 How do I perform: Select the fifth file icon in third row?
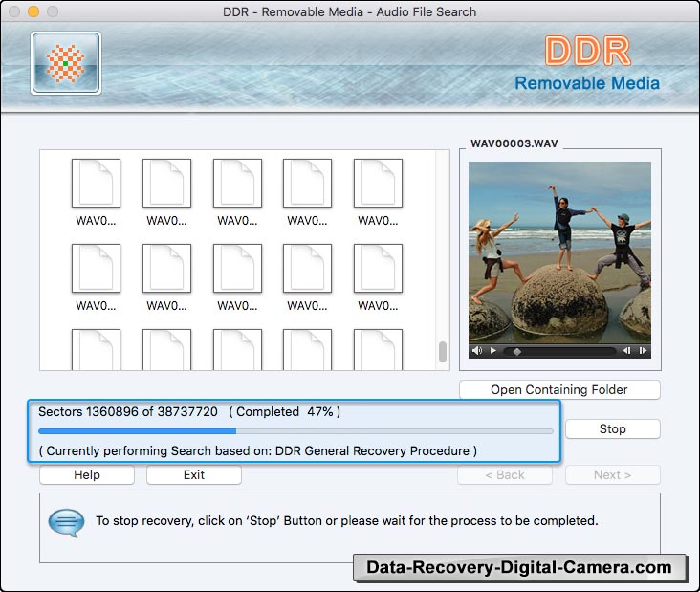(x=378, y=350)
